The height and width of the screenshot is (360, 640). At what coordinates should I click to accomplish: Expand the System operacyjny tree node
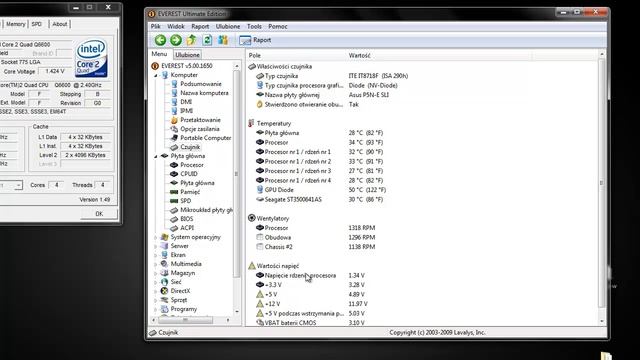coord(156,237)
